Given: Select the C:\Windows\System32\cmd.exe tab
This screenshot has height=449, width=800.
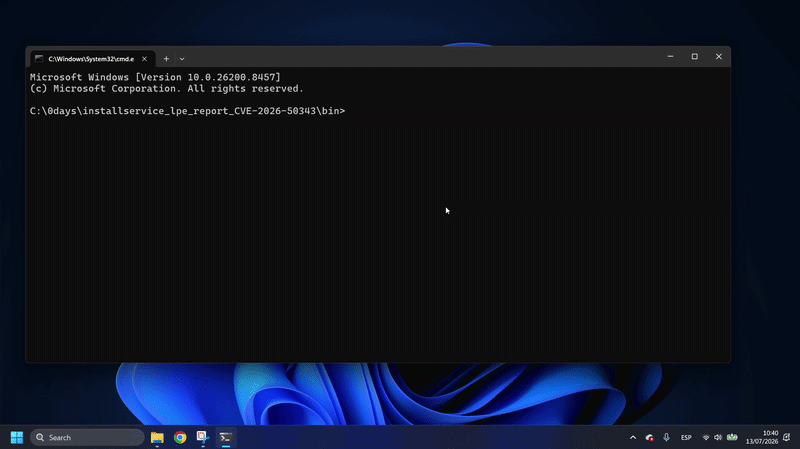Looking at the screenshot, I should pos(92,59).
